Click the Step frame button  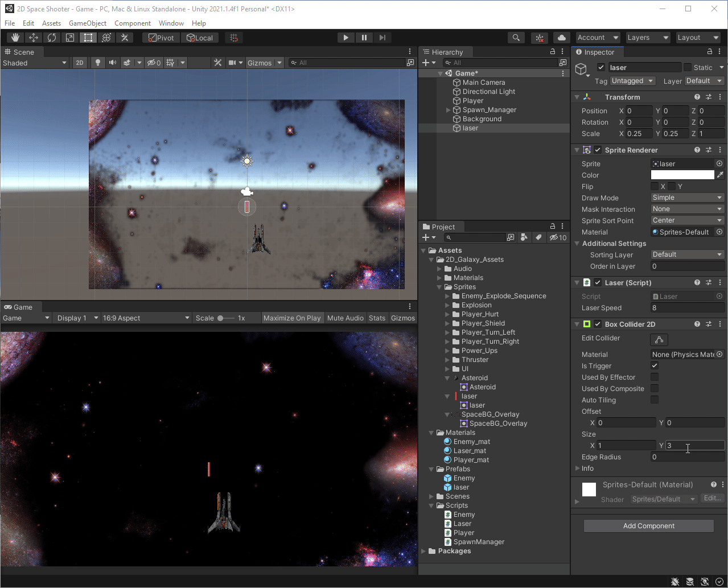point(382,38)
